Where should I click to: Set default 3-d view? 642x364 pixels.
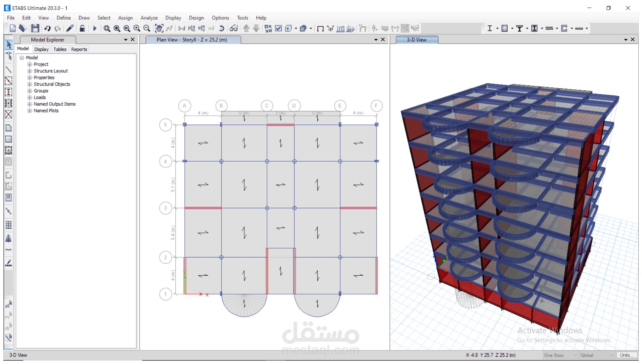pos(181,28)
